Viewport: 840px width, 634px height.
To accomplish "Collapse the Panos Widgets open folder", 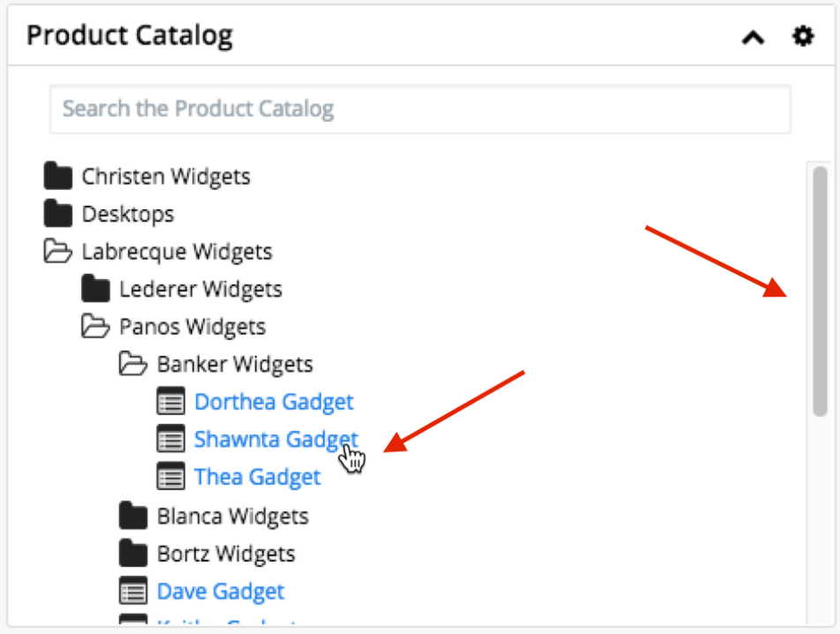I will click(x=95, y=327).
